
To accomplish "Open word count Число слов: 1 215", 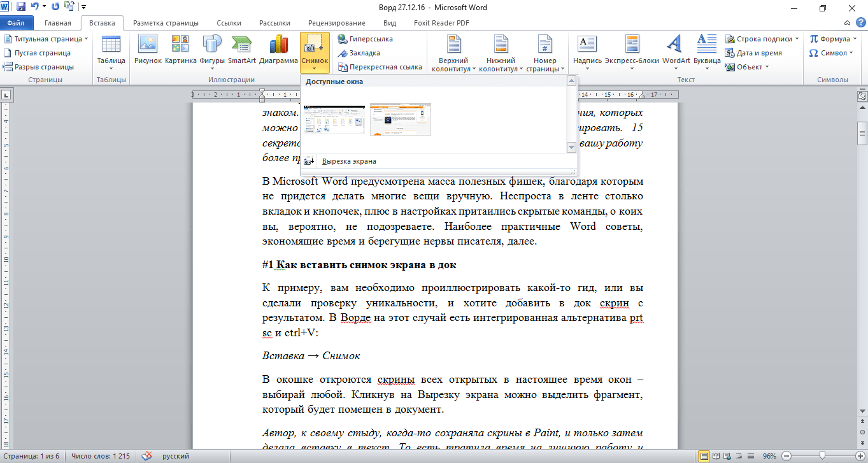I will (101, 457).
